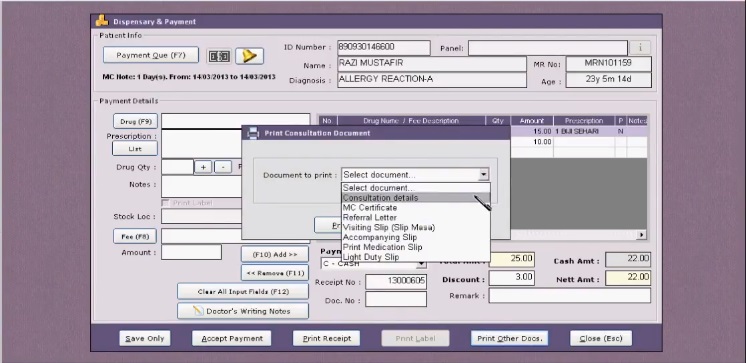The image size is (746, 363).
Task: Click the Doc. No field
Action: coord(396,300)
